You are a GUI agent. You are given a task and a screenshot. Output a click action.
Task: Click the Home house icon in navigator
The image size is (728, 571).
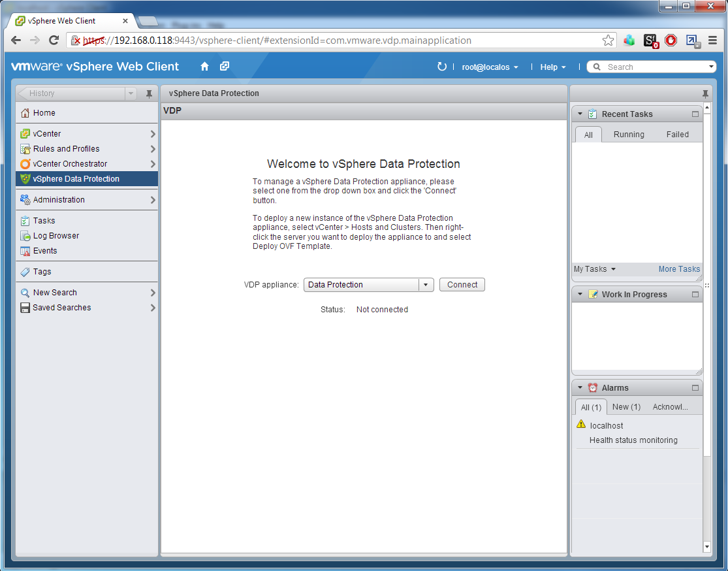coord(25,113)
